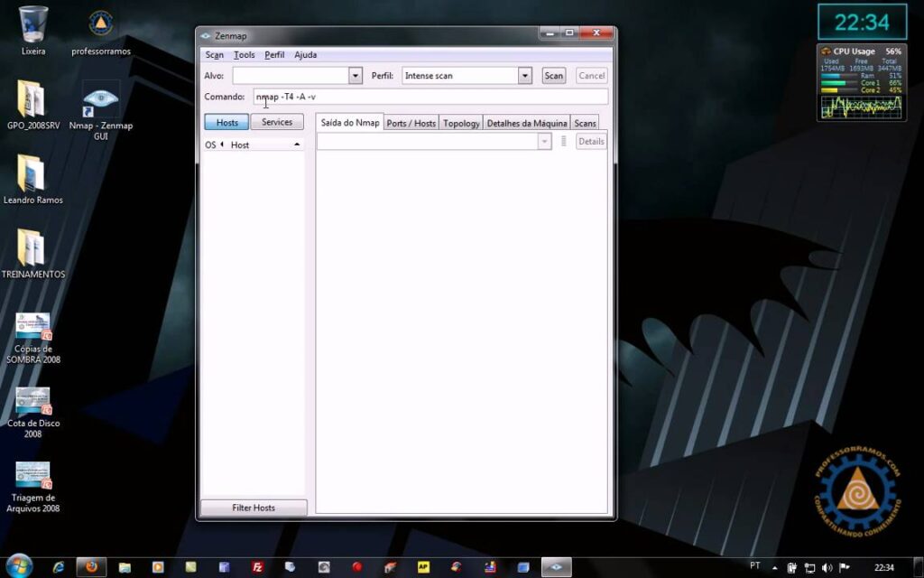
Task: Close the Zenmap window
Action: click(596, 33)
